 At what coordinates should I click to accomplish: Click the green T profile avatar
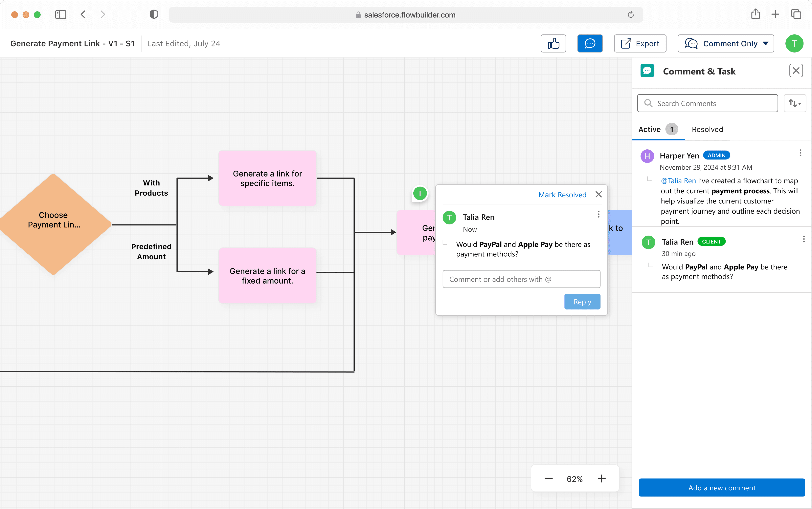coord(794,43)
